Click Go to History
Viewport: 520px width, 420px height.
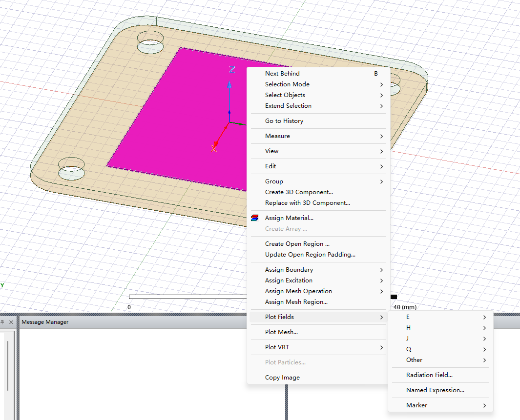[284, 121]
